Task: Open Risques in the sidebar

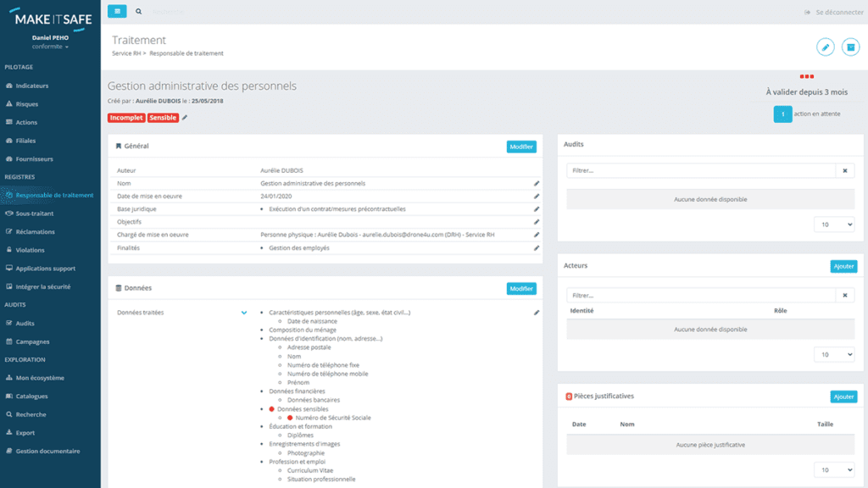Action: 26,104
